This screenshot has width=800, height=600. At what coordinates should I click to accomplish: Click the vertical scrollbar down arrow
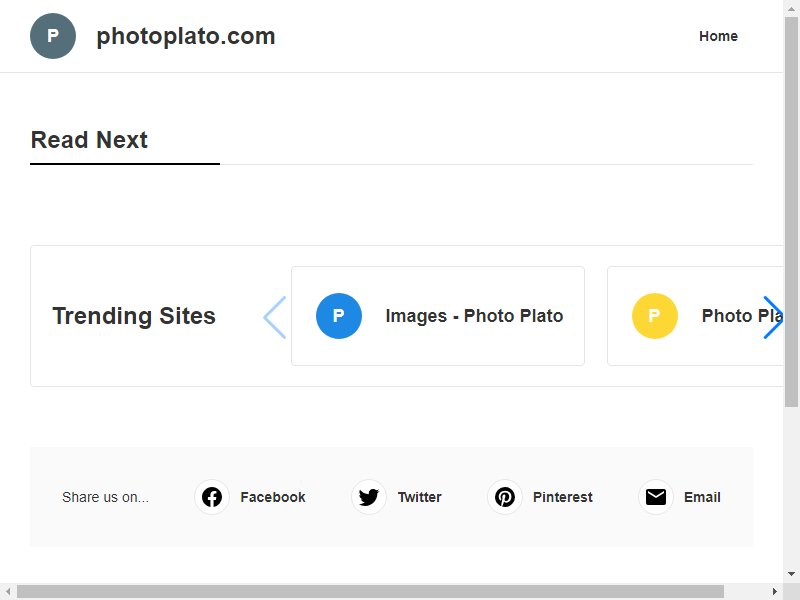click(x=791, y=574)
